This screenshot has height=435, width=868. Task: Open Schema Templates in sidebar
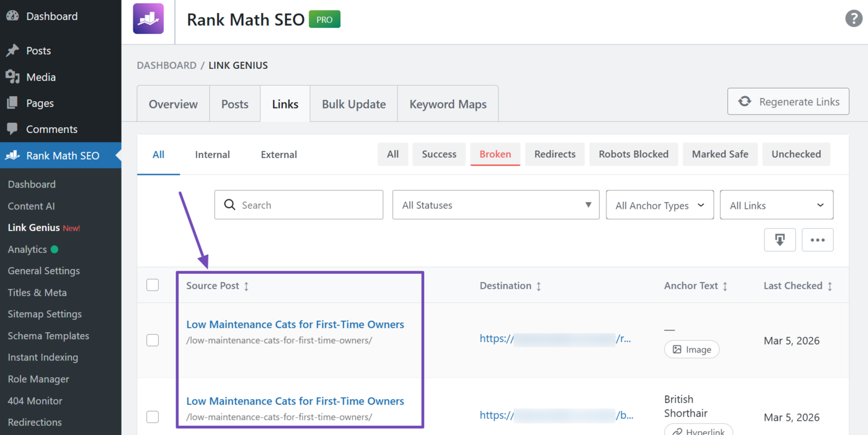click(48, 336)
